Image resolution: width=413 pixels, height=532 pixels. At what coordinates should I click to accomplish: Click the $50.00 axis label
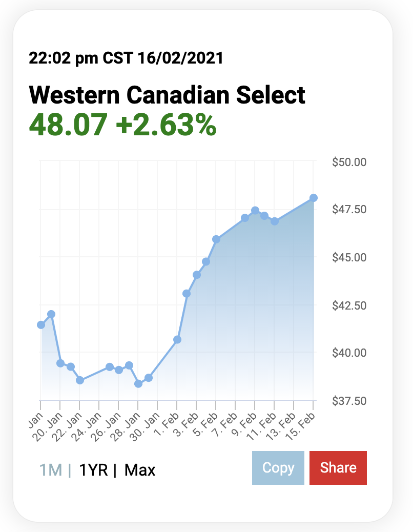[x=349, y=162]
